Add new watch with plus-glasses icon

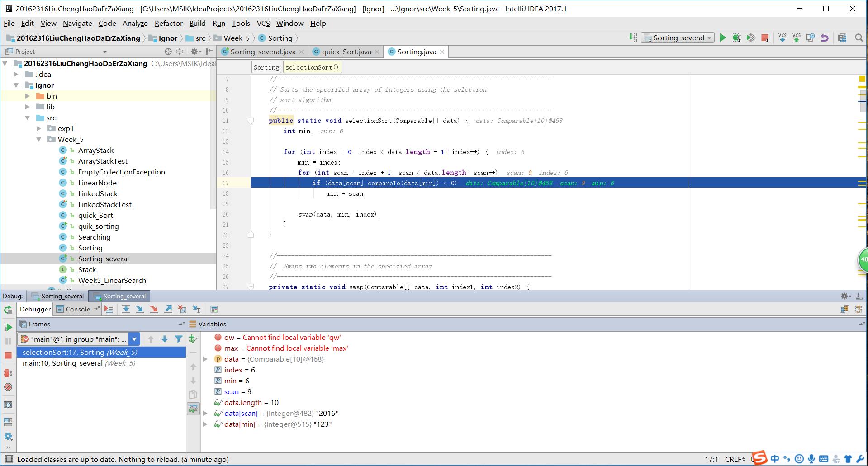tap(193, 339)
